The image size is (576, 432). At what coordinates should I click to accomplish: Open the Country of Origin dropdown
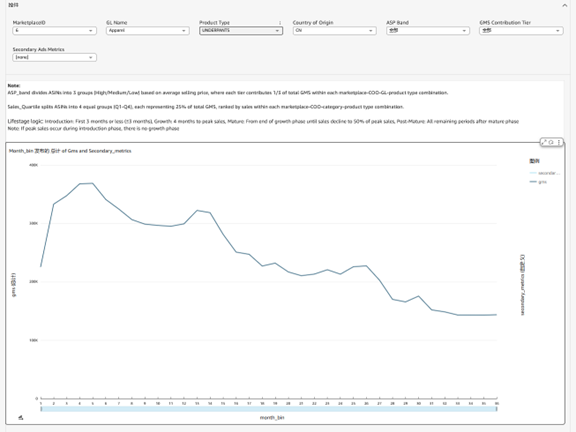(334, 30)
